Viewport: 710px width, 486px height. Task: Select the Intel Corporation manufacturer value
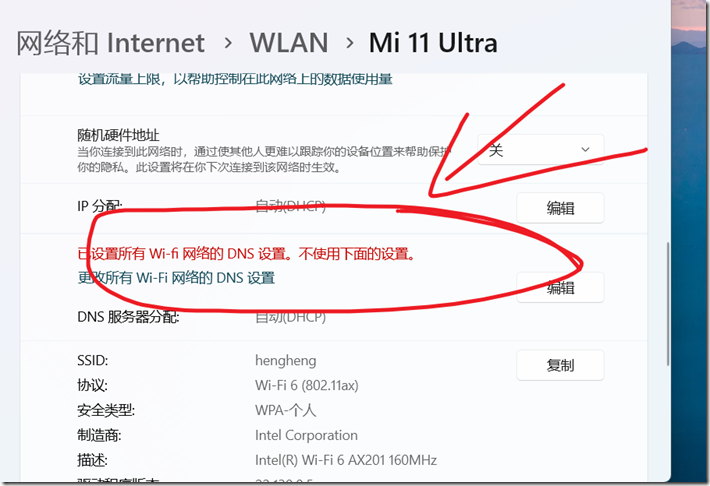[x=306, y=435]
